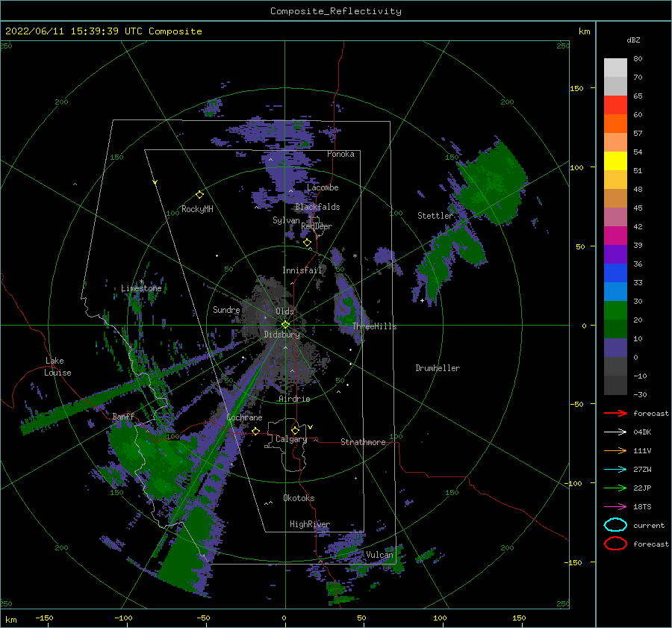Viewport: 672px width, 628px height.
Task: Select the magenta swatch in the dBZ scale
Action: point(615,236)
